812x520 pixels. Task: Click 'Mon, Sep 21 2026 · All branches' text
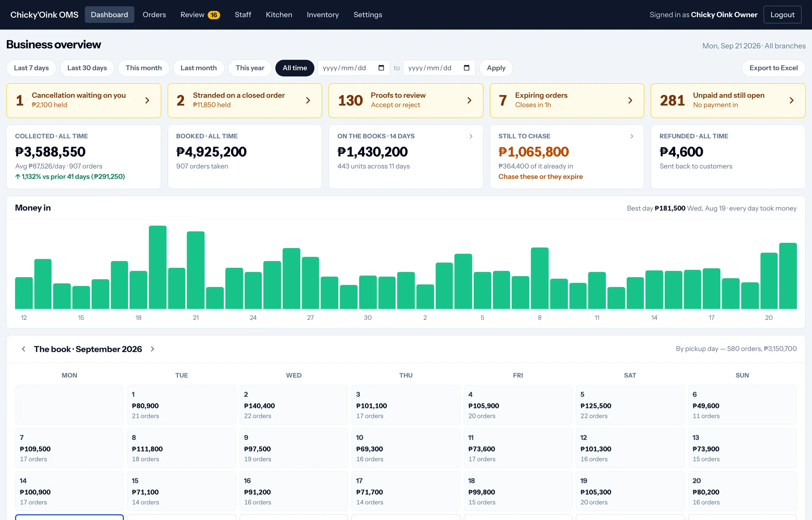click(754, 46)
